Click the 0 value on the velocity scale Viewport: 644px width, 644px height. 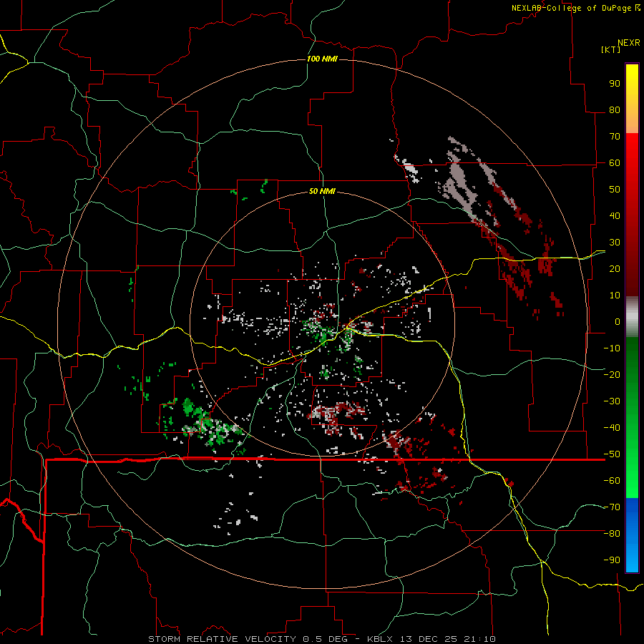[x=618, y=321]
